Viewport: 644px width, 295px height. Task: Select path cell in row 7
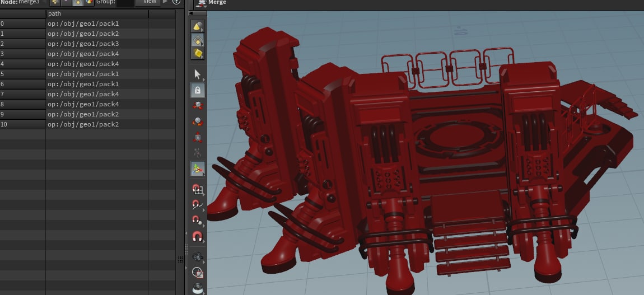97,94
